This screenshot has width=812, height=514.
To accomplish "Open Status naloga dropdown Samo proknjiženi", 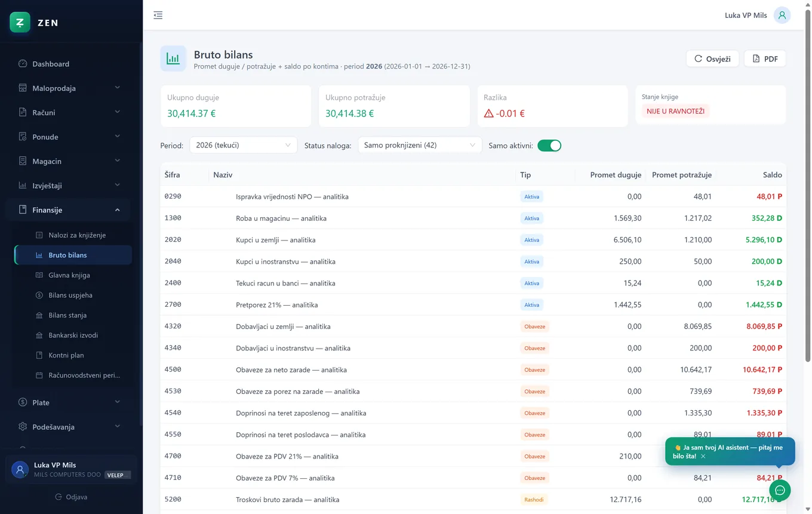I will tap(420, 145).
